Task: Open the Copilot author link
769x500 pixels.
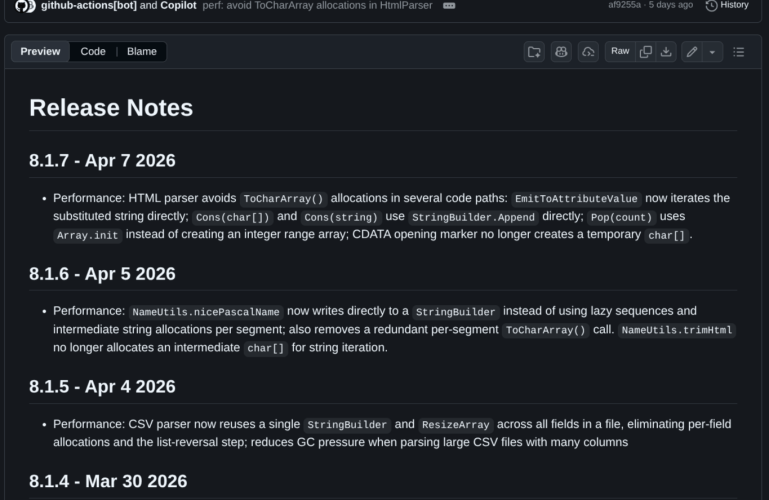Action: tap(178, 5)
